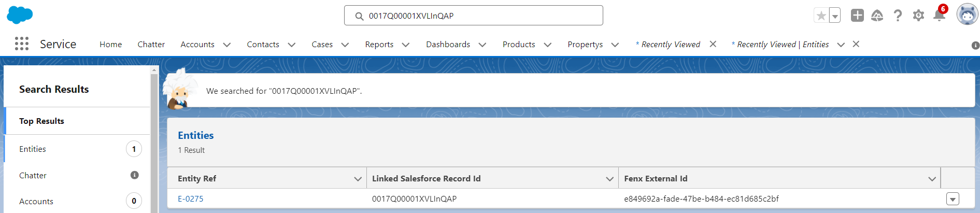This screenshot has height=213, width=980.
Task: Expand the favorites list dropdown
Action: pyautogui.click(x=835, y=16)
